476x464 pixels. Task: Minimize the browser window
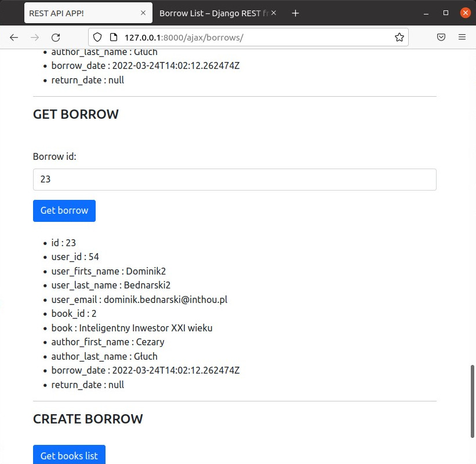[x=427, y=13]
